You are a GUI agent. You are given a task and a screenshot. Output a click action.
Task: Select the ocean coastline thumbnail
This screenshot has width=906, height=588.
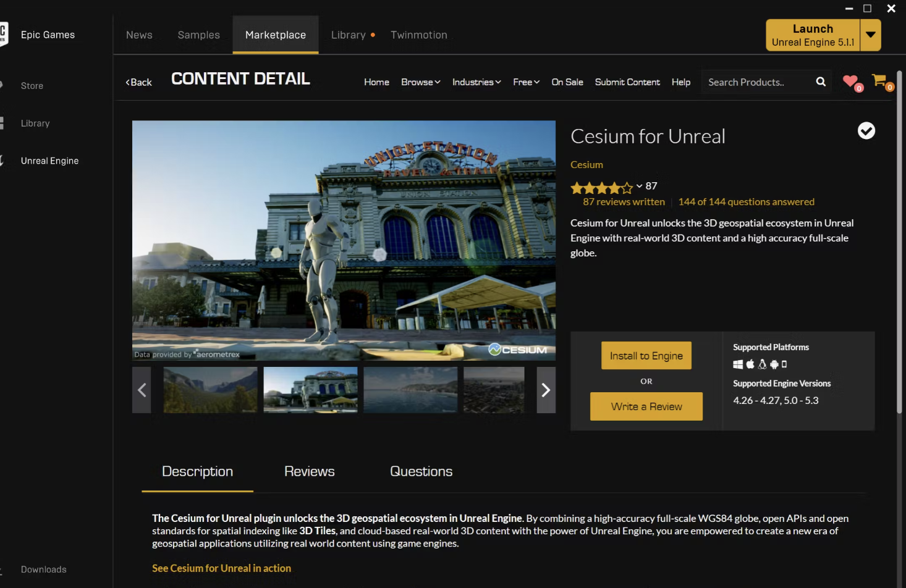point(410,390)
